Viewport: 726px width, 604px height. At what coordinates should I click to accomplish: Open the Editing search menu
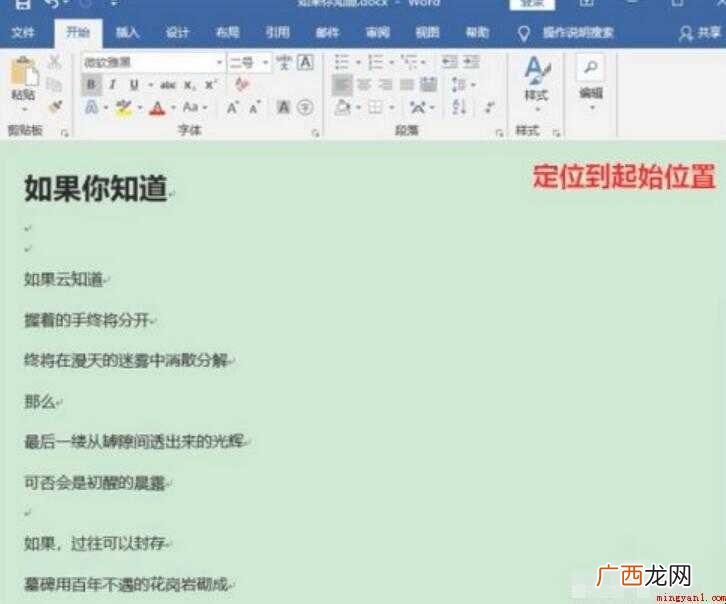[590, 83]
